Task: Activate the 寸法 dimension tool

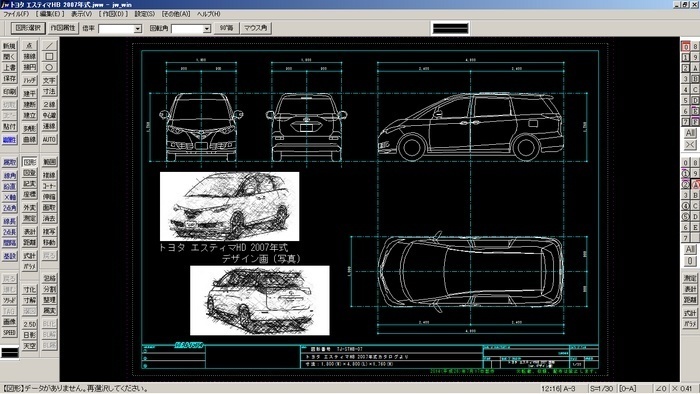Action: pyautogui.click(x=49, y=91)
